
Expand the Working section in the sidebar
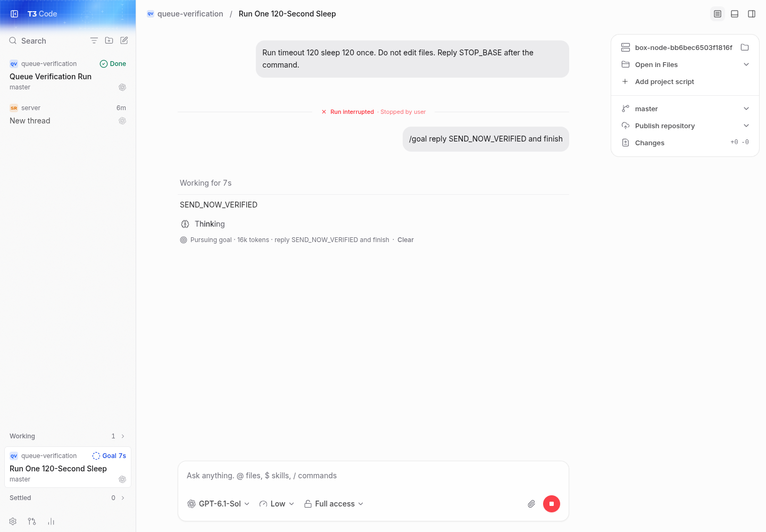click(x=68, y=436)
